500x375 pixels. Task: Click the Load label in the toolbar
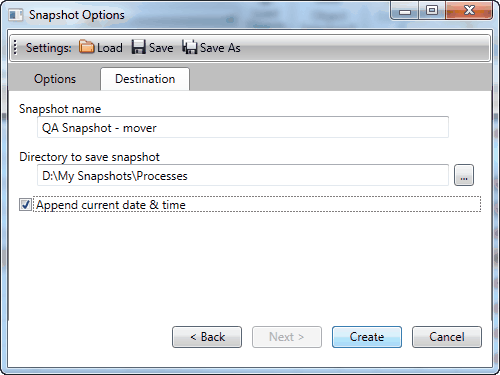point(110,48)
